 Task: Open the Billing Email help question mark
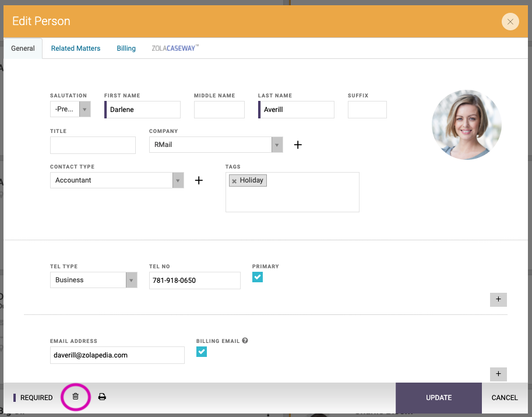[245, 341]
